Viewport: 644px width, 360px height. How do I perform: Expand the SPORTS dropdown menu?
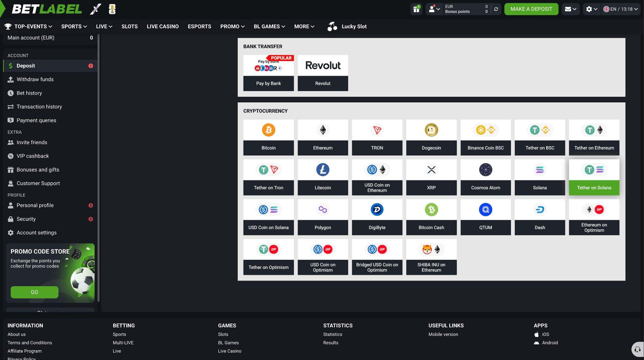[x=74, y=26]
